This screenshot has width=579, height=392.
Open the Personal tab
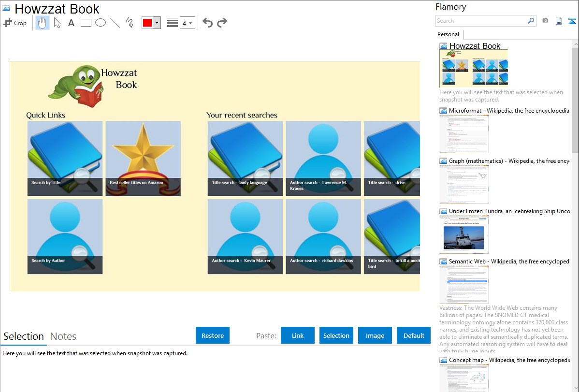448,34
